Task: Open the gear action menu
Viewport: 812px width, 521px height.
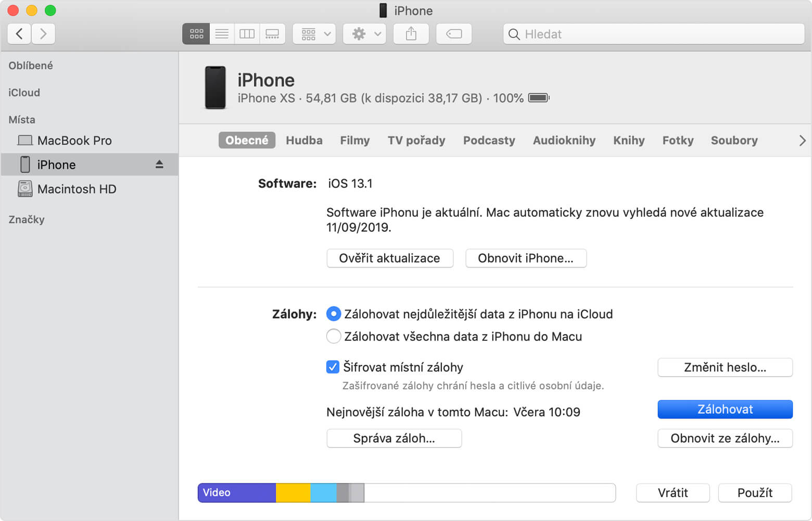Action: (364, 34)
